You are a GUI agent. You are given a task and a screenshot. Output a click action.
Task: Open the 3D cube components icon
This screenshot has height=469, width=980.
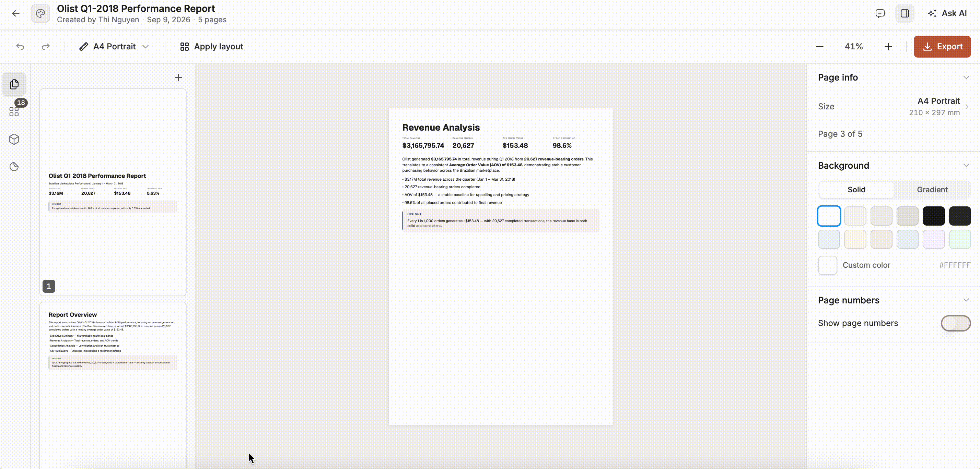coord(14,139)
